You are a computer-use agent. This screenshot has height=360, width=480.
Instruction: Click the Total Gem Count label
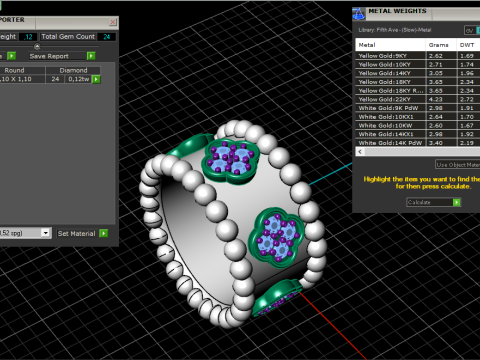(68, 37)
